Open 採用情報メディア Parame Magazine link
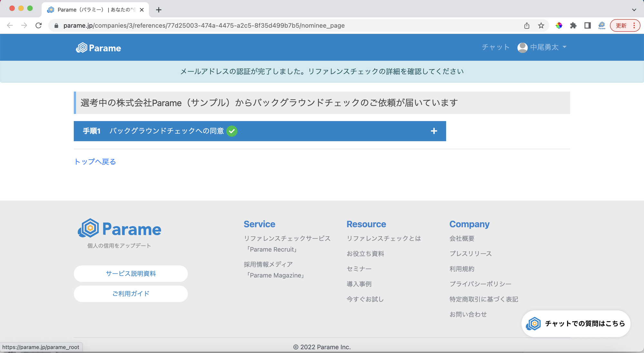 [275, 270]
